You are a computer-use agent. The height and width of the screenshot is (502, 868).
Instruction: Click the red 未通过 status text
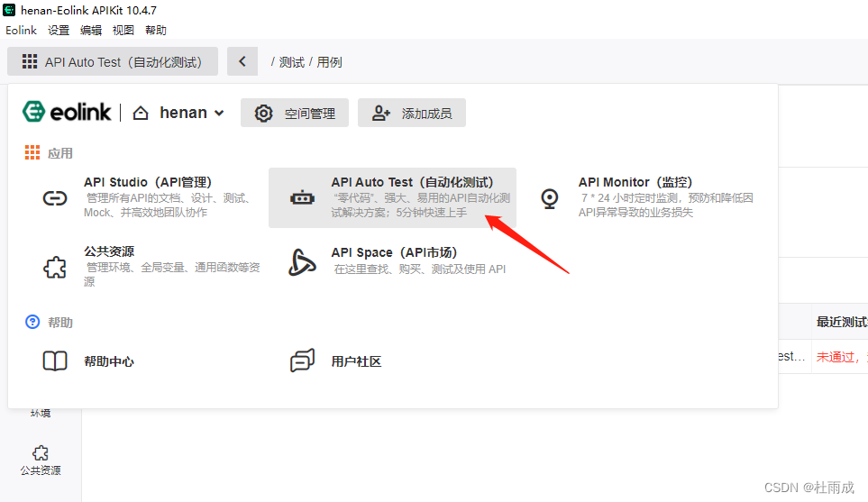point(835,357)
